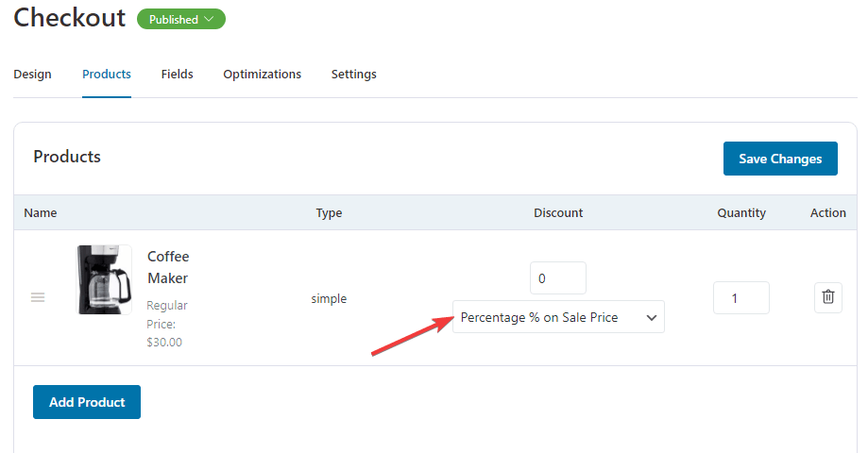Click the Products tab
The width and height of the screenshot is (868, 453).
point(107,75)
